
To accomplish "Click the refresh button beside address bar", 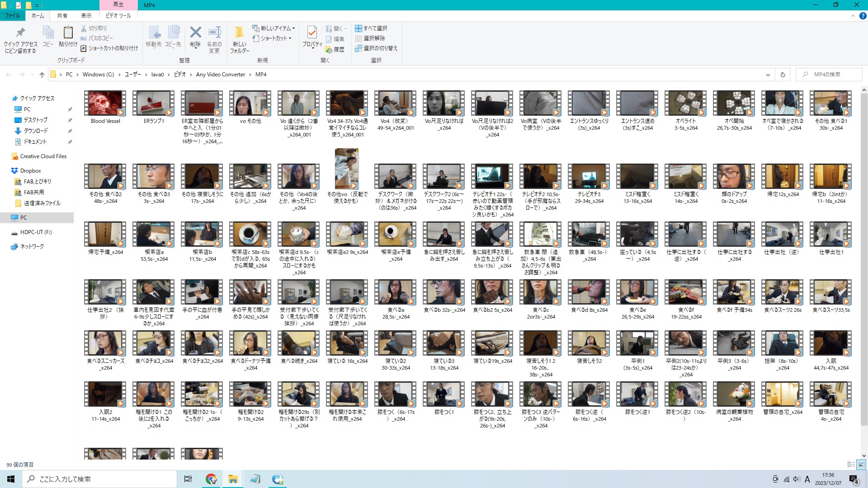I will click(783, 75).
